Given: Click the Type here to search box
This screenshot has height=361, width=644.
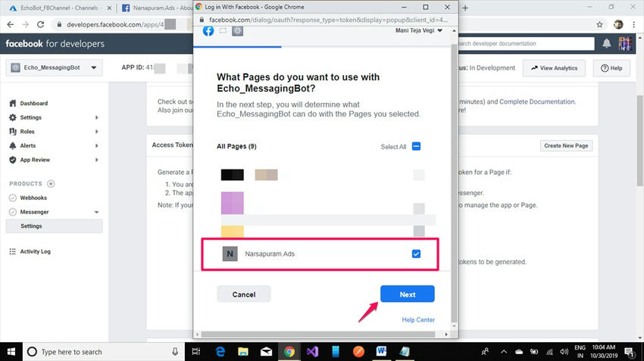Looking at the screenshot, I should click(x=103, y=352).
